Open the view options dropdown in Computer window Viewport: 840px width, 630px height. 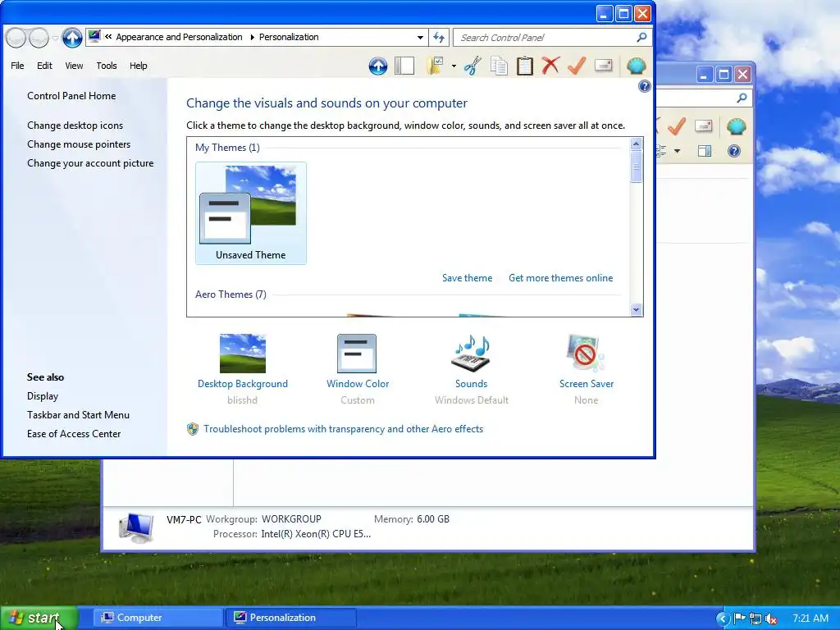pos(677,151)
